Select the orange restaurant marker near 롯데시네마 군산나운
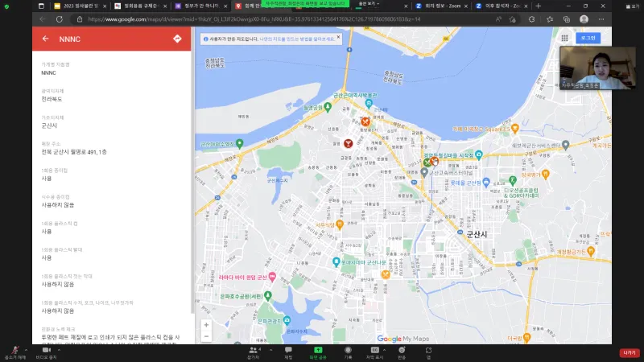Viewport: 644px width, 362px height. (x=386, y=274)
